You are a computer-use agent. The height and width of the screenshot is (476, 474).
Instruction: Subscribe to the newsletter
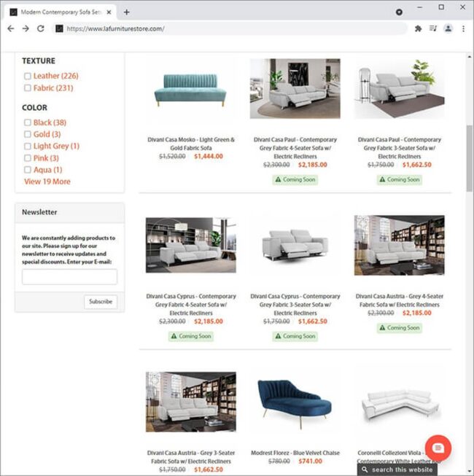(x=101, y=302)
